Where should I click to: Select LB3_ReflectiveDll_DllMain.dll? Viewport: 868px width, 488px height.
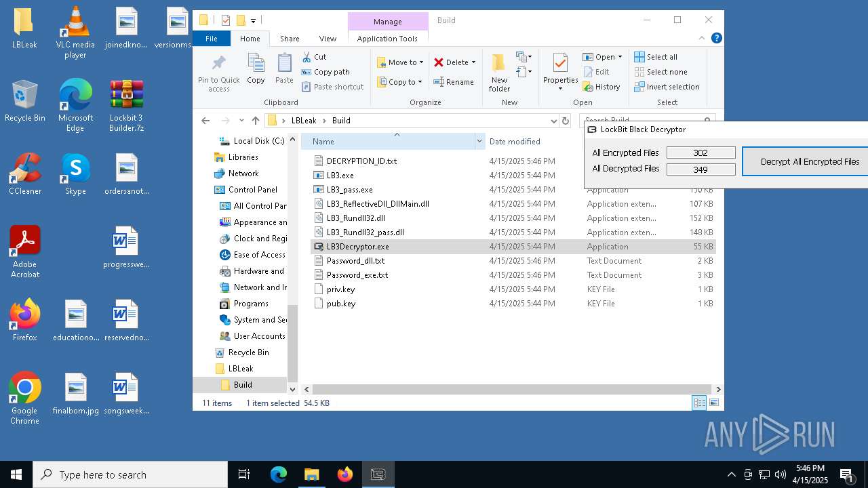pyautogui.click(x=378, y=204)
